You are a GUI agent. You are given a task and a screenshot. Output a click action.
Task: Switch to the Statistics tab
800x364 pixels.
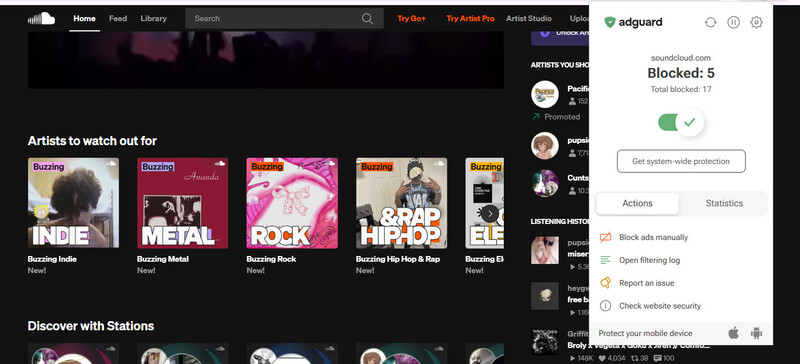pos(724,203)
